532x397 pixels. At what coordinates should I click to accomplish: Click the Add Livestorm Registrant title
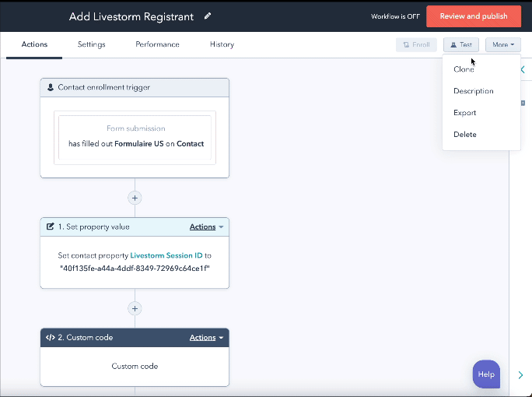131,16
